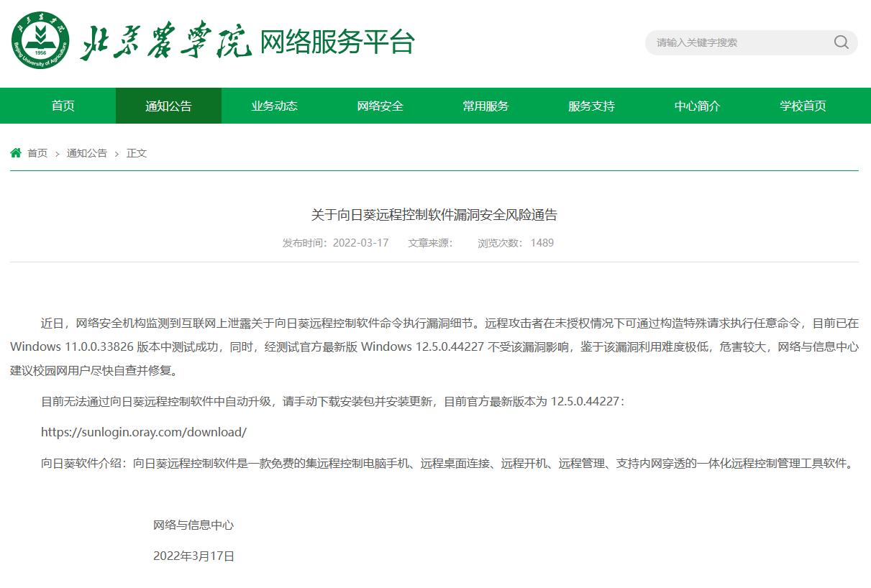Click the 发布时间 publication date text
Image resolution: width=871 pixels, height=588 pixels.
[335, 243]
